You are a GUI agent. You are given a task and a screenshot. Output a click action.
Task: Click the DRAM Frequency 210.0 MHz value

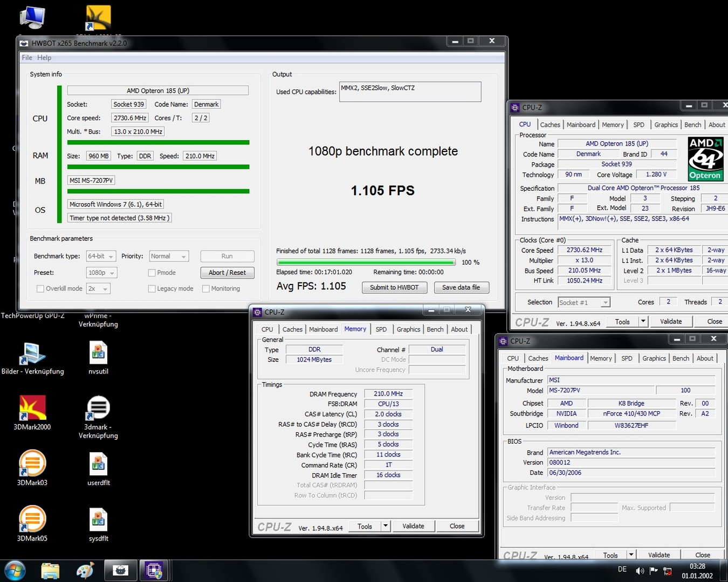click(x=388, y=394)
